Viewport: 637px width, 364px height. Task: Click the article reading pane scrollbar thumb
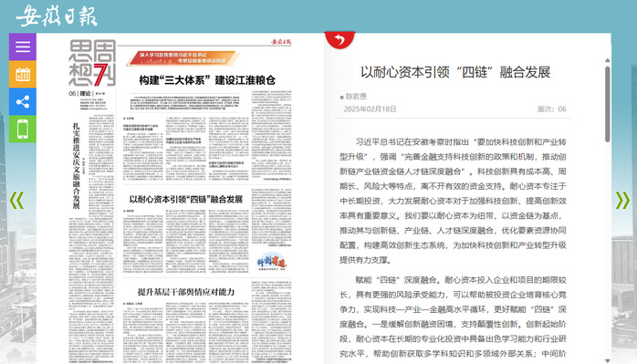608,104
